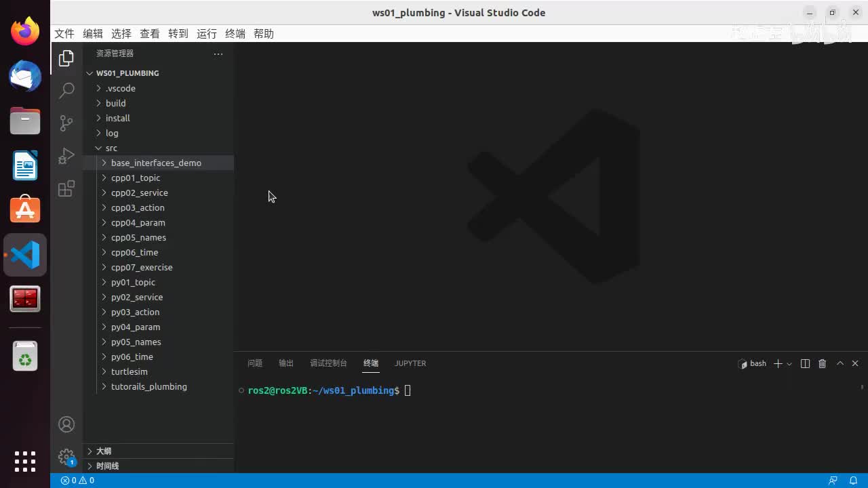Screen dimensions: 868x488
Task: Launch Firefox from the dock
Action: pyautogui.click(x=25, y=31)
